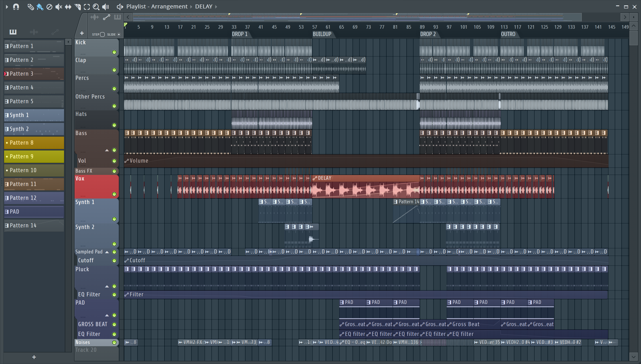Image resolution: width=641 pixels, height=364 pixels.
Task: Select the PAD pattern in the picker
Action: (34, 212)
